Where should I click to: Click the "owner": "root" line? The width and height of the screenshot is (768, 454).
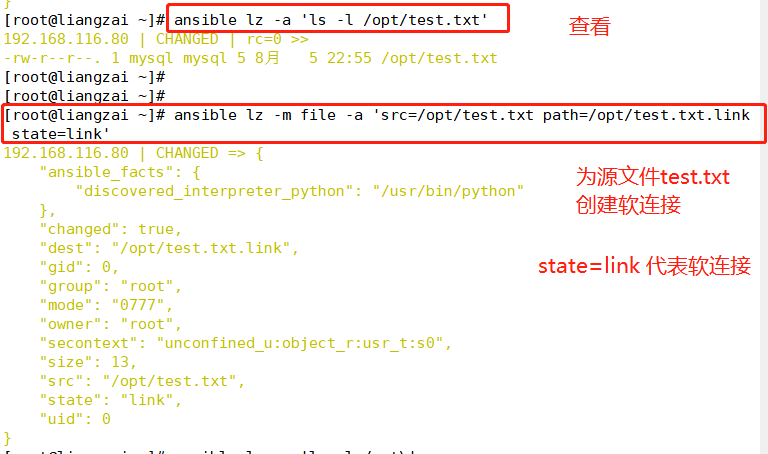[x=111, y=324]
